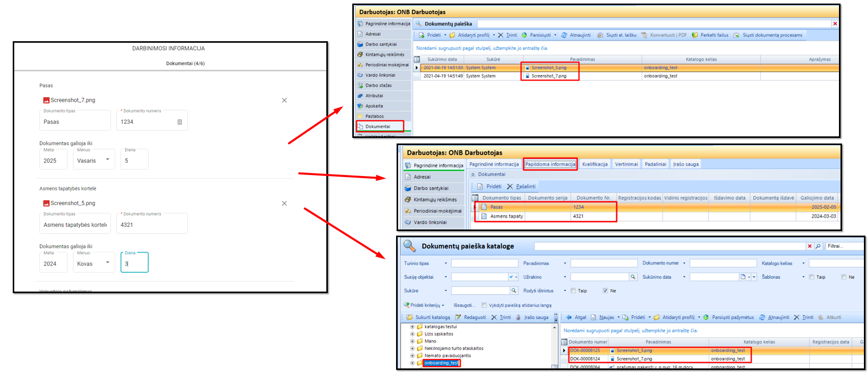Uncheck the Rodyti ištrintus Ne checkbox
This screenshot has height=373, width=868.
click(x=605, y=291)
